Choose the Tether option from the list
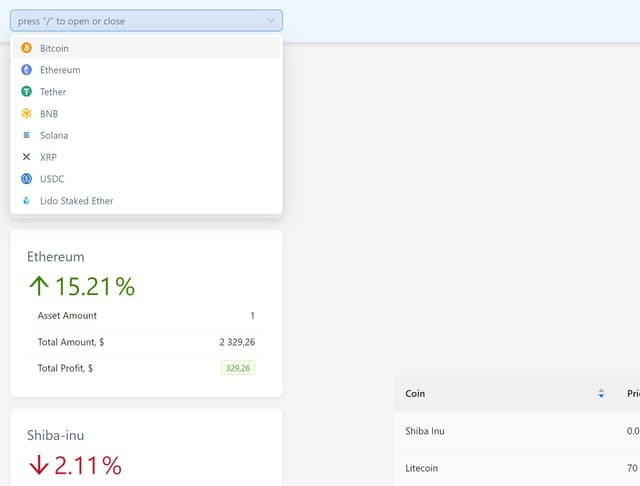640x486 pixels. click(53, 92)
